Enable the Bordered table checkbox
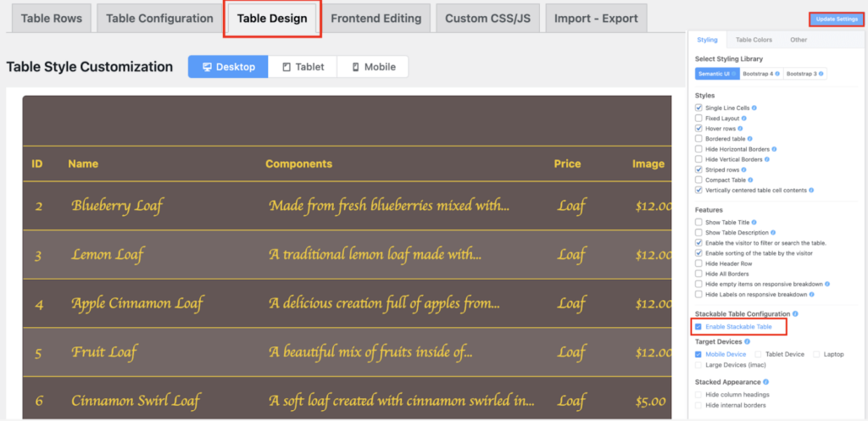The image size is (868, 421). click(x=698, y=139)
